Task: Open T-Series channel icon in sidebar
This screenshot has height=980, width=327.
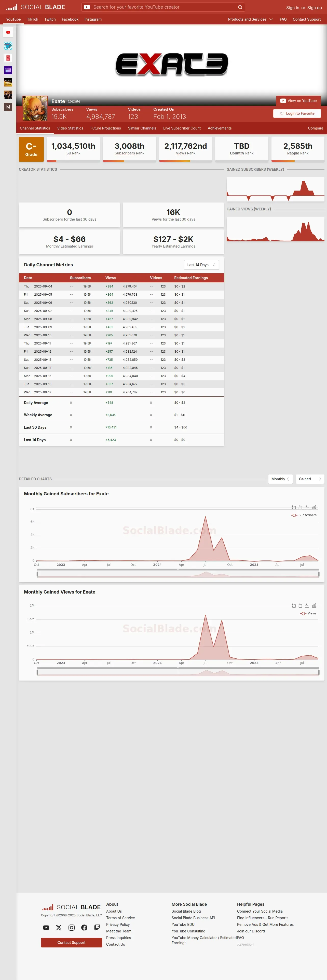Action: [8, 58]
